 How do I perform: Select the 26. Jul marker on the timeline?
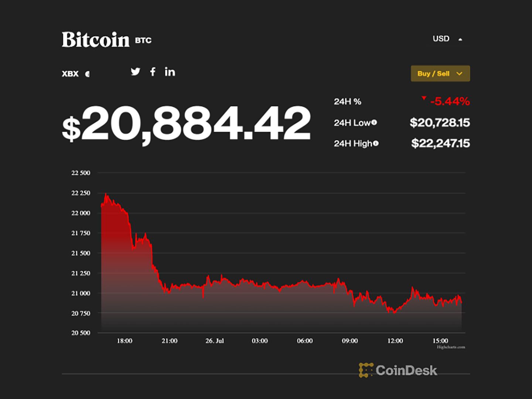pos(215,341)
